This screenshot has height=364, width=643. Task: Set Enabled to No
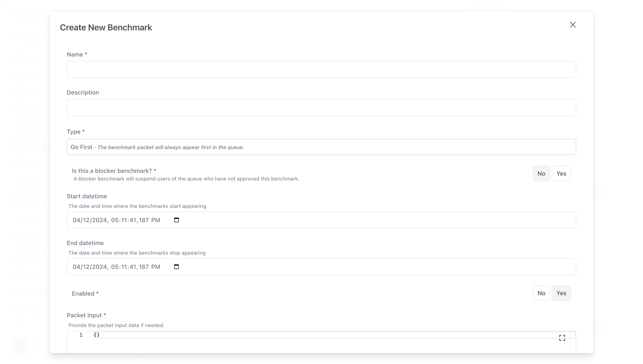pos(541,293)
